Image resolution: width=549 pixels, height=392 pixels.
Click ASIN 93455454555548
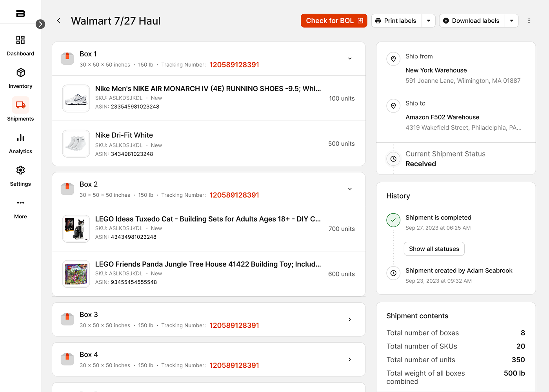coord(134,282)
